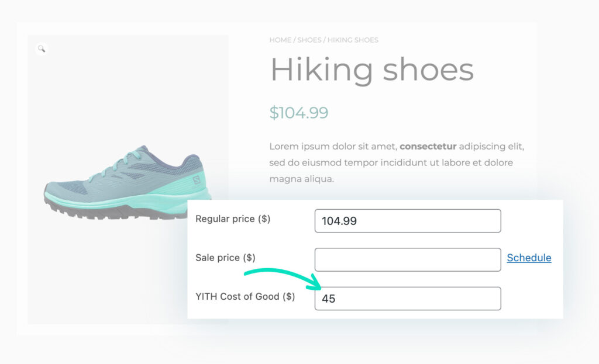The image size is (599, 364).
Task: Select the HIKING SHOES breadcrumb item
Action: (x=353, y=40)
